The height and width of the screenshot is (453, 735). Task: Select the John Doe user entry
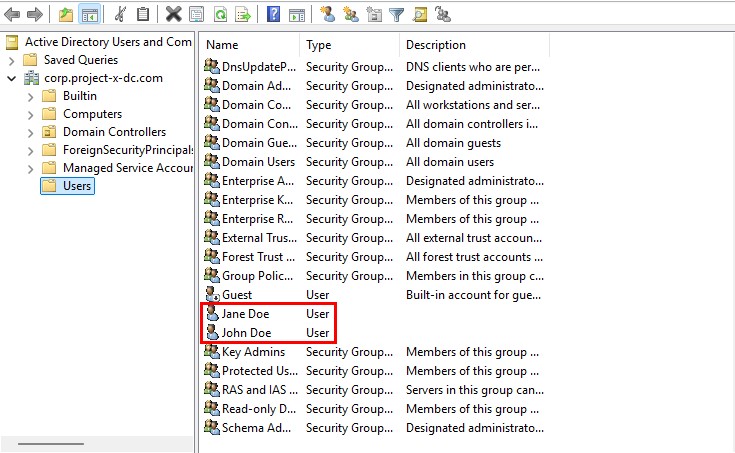click(x=245, y=333)
